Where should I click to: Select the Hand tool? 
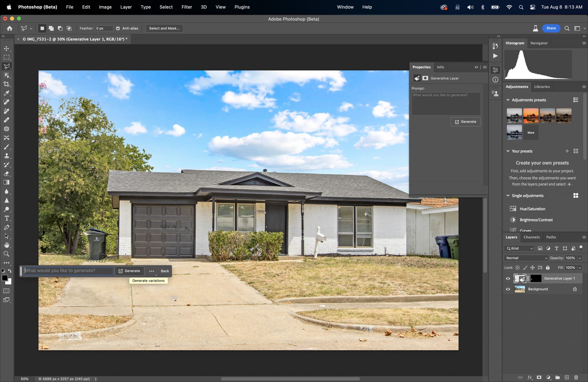(7, 245)
